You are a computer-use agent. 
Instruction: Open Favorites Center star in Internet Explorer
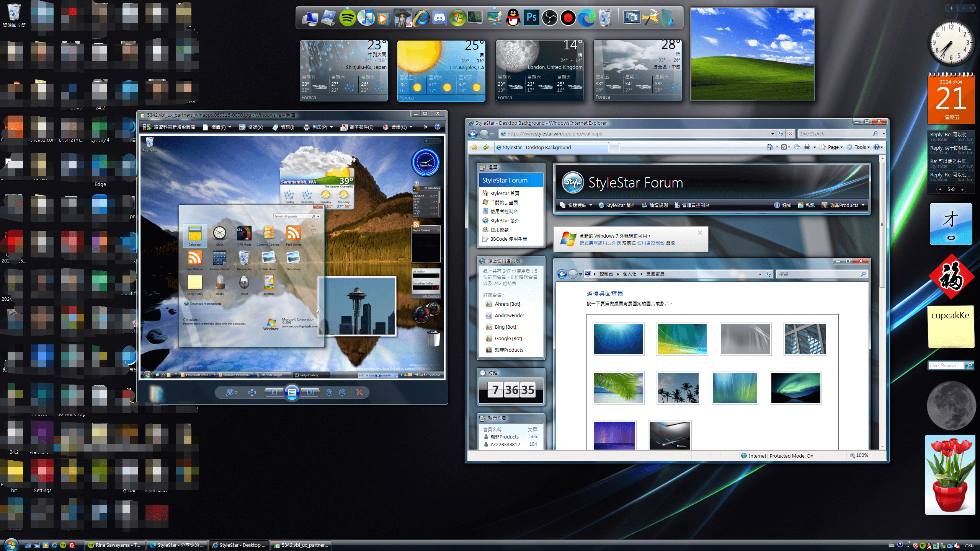pyautogui.click(x=475, y=147)
